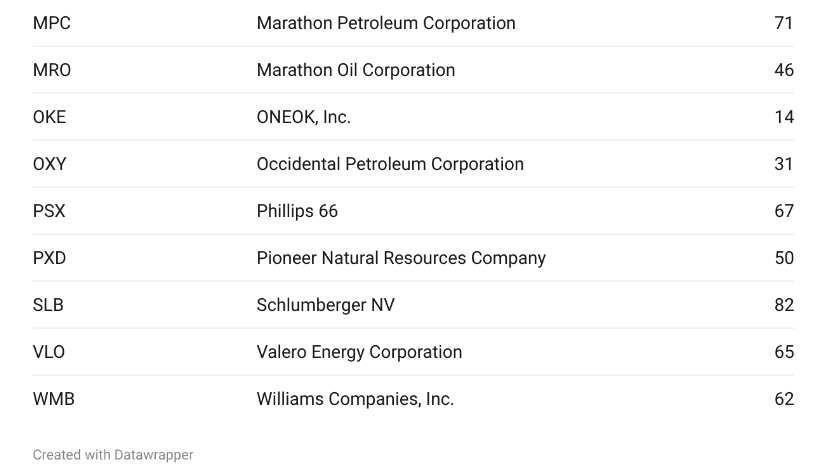Select Pioneer Natural Resources Company text

point(401,259)
